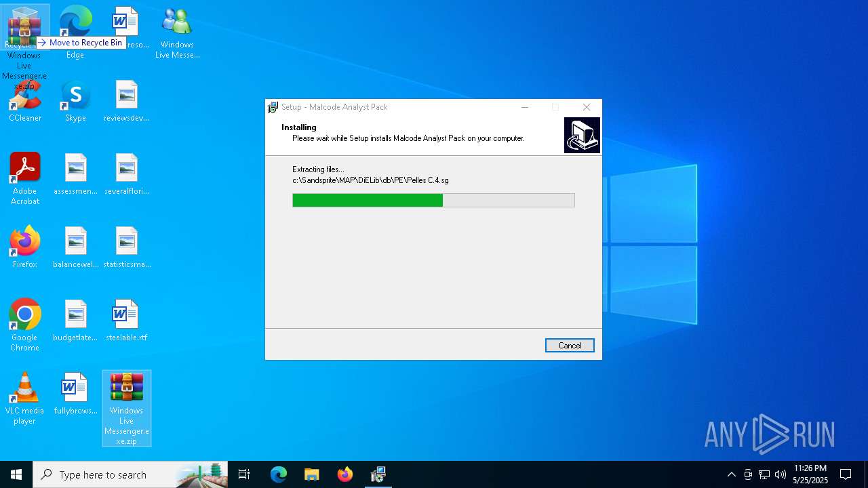Image resolution: width=868 pixels, height=488 pixels.
Task: Click the meet now tray icon
Action: click(748, 474)
